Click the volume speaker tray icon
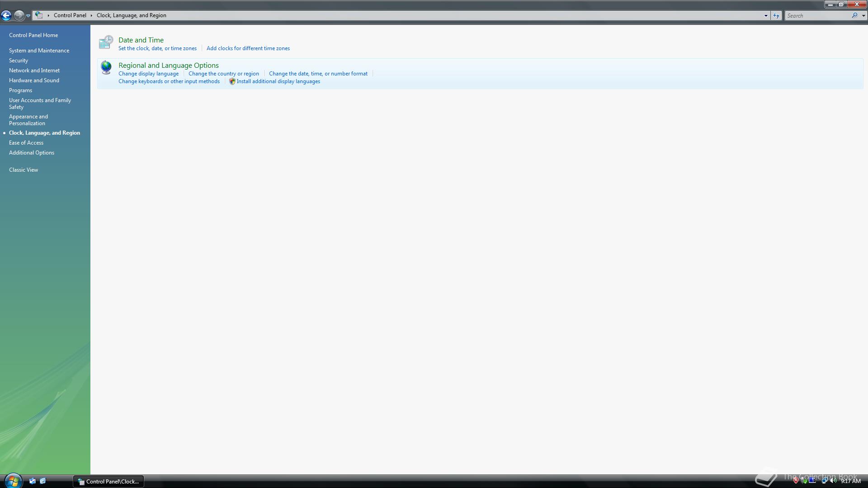This screenshot has width=868, height=488. point(833,481)
